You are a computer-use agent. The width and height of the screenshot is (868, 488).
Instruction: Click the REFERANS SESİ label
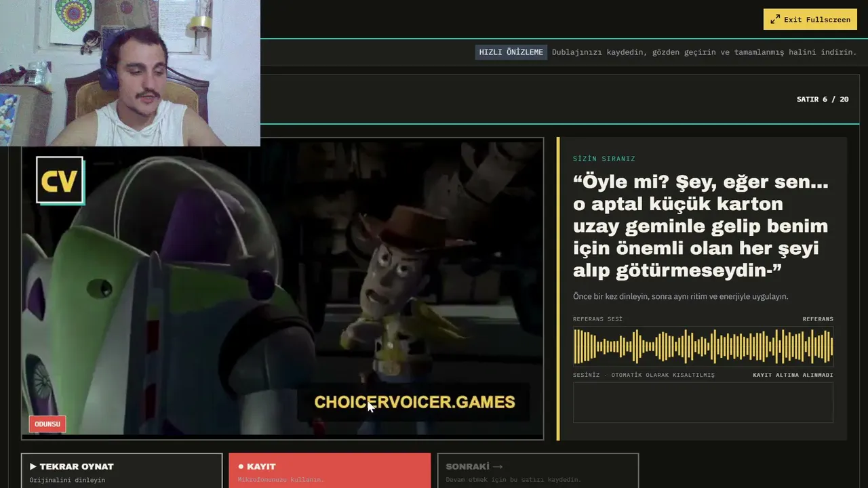pos(597,319)
